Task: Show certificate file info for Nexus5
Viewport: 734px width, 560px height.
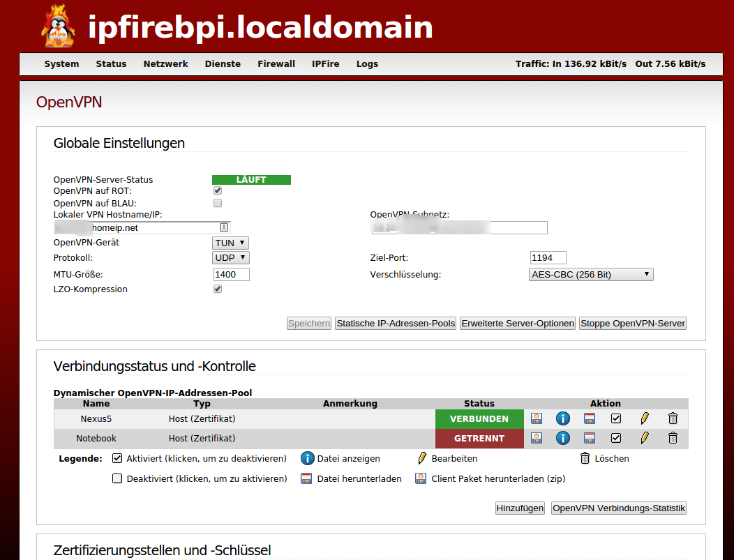Action: point(562,418)
